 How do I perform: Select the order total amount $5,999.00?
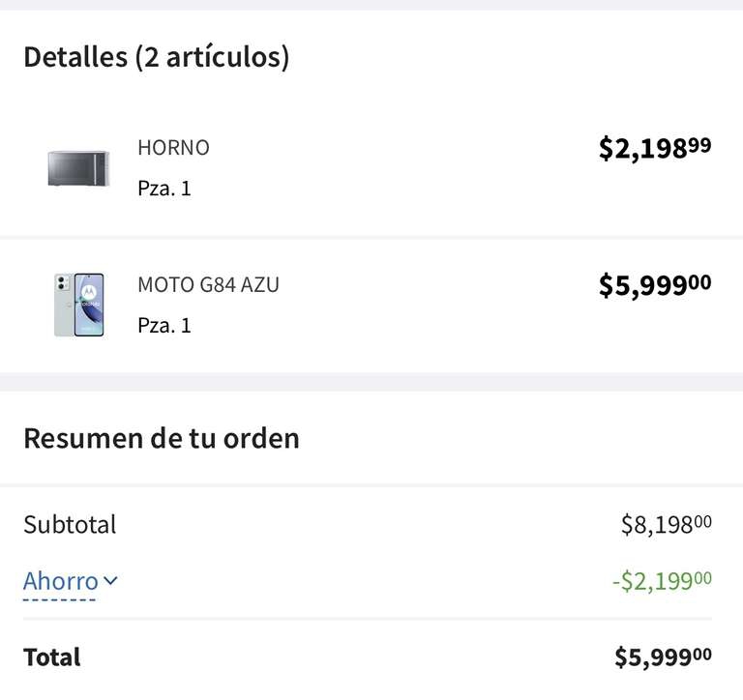663,657
